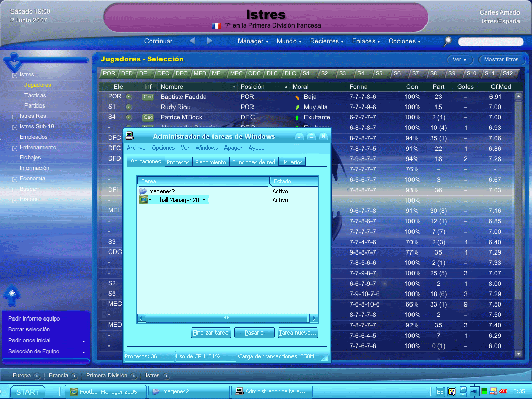Open Selección de Equipo submenu

[x=46, y=352]
